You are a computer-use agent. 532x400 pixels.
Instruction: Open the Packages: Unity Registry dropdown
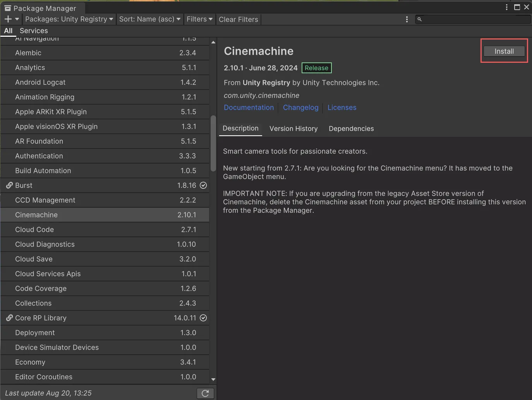click(x=69, y=19)
